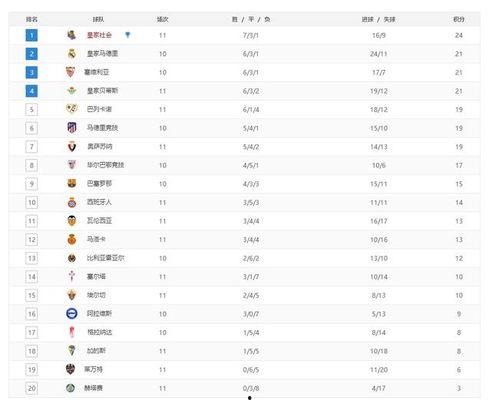
Task: Sort by the 积分 column header
Action: click(x=459, y=19)
